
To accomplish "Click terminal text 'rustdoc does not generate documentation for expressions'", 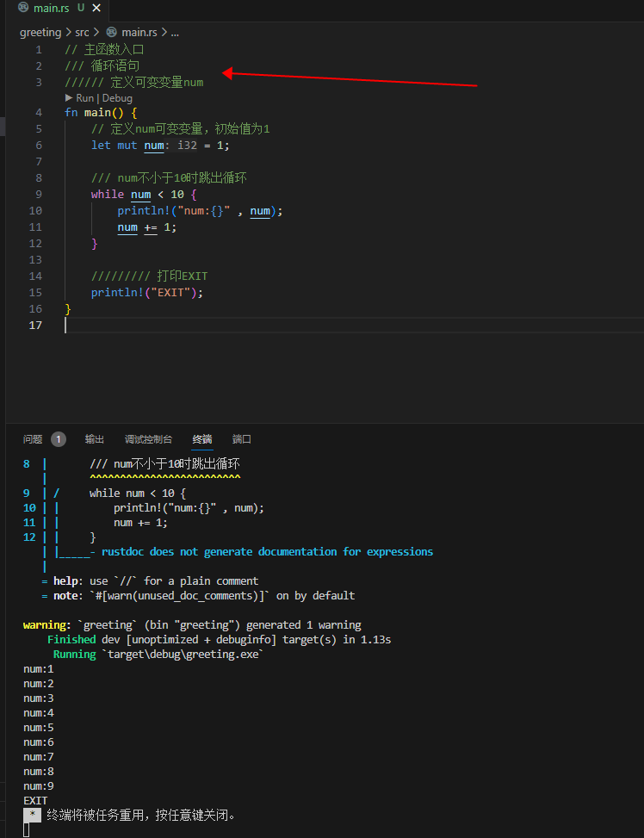I will point(267,551).
